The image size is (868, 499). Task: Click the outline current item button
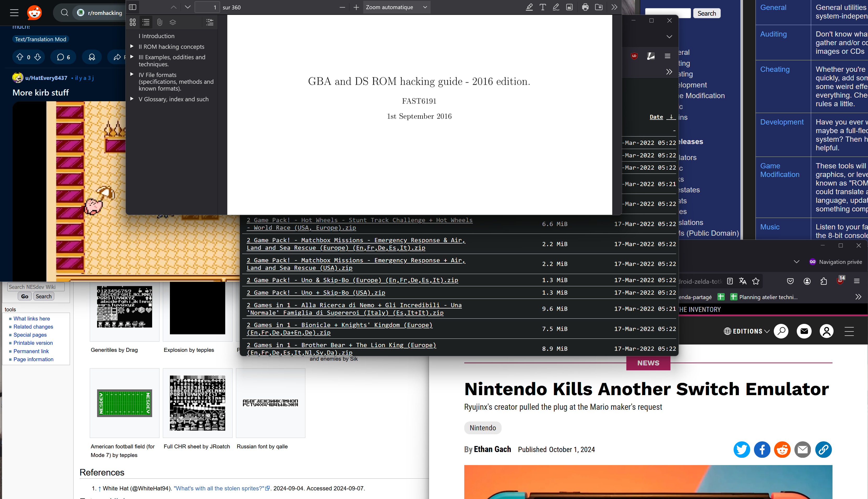click(x=210, y=22)
